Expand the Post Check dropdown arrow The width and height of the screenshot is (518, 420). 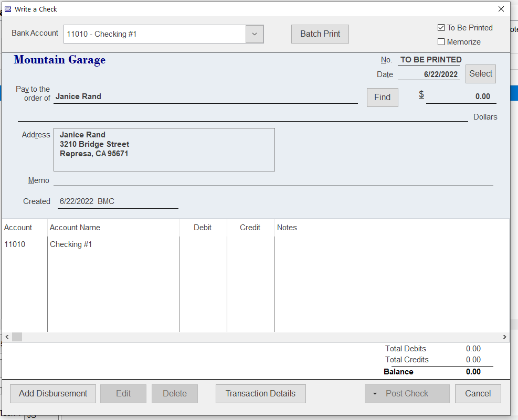pyautogui.click(x=375, y=394)
